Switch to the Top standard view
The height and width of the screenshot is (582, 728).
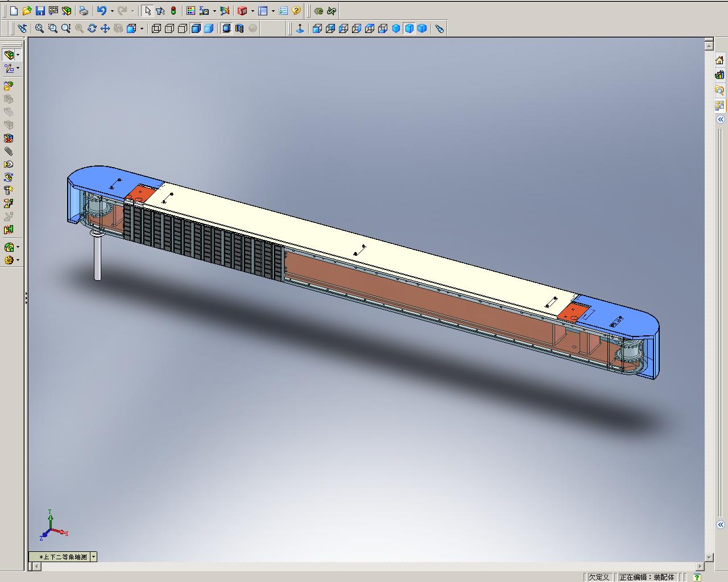pyautogui.click(x=370, y=28)
